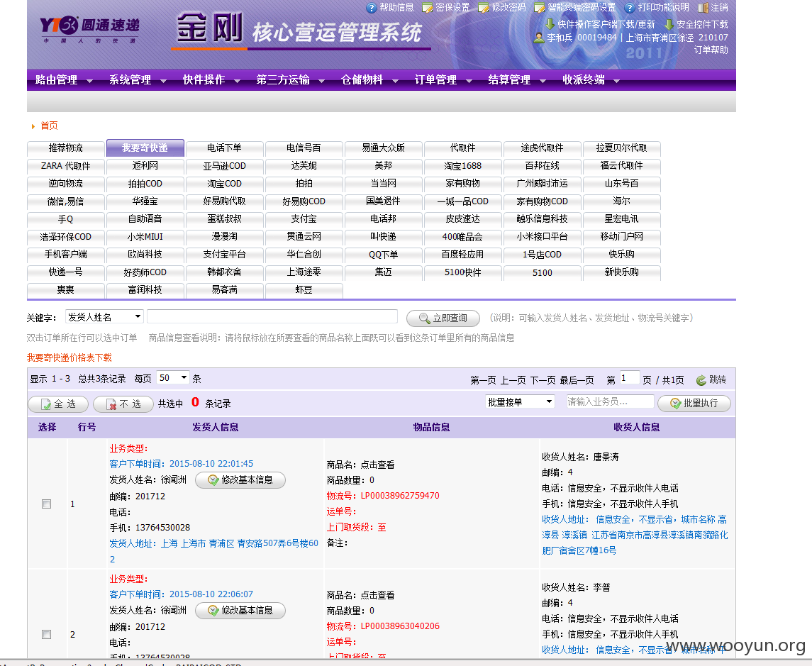Click the YTO 圆通速递 logo

pyautogui.click(x=89, y=28)
